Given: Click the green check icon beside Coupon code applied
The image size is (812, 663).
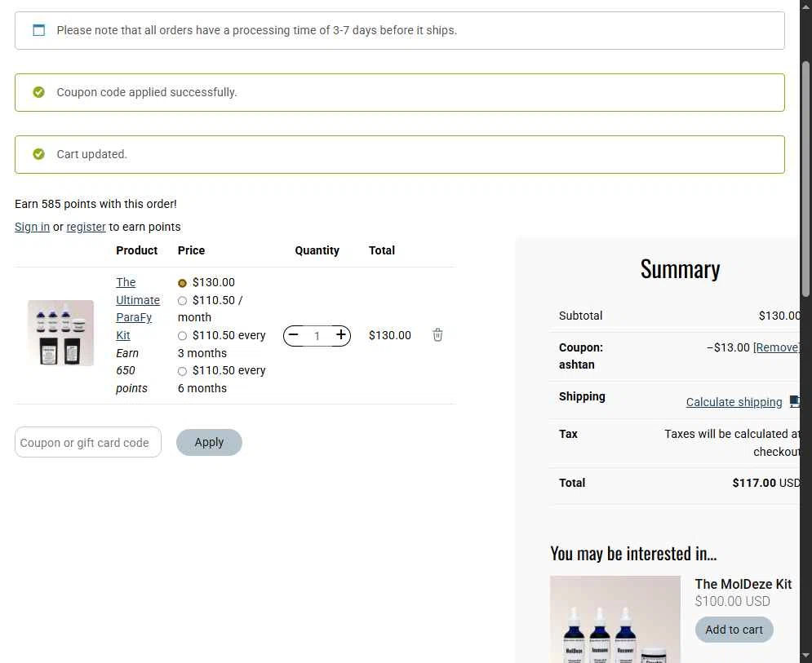Looking at the screenshot, I should (x=39, y=92).
